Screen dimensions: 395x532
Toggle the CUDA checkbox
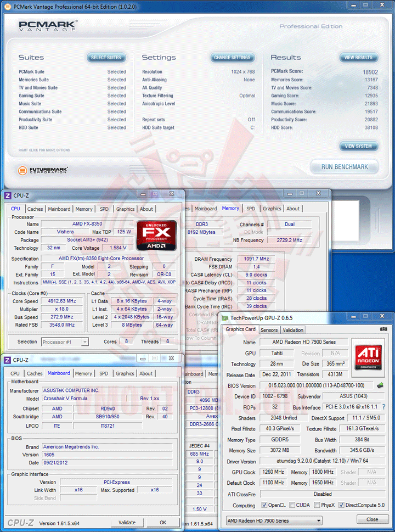pyautogui.click(x=292, y=505)
